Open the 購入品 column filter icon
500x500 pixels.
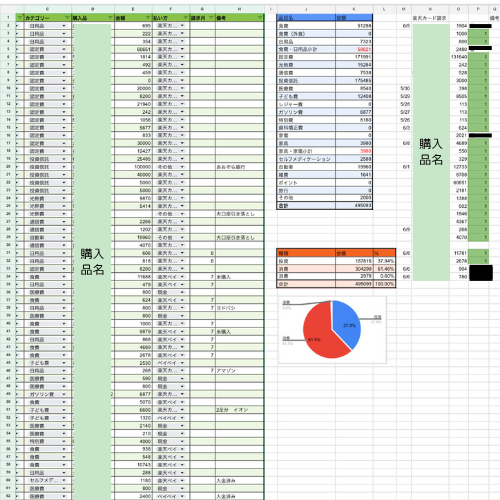(110, 18)
